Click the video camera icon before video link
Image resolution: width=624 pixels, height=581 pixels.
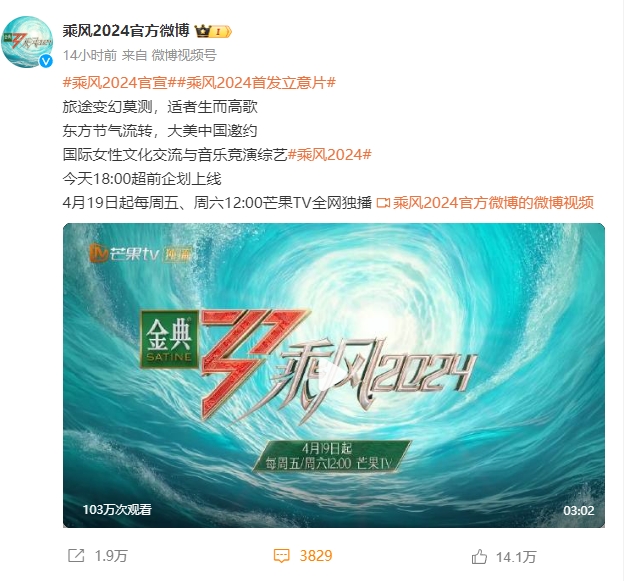[x=383, y=203]
